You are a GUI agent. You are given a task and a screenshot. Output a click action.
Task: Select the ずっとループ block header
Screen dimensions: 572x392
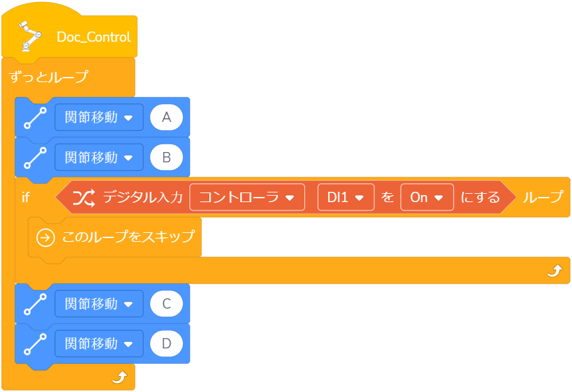click(x=49, y=78)
